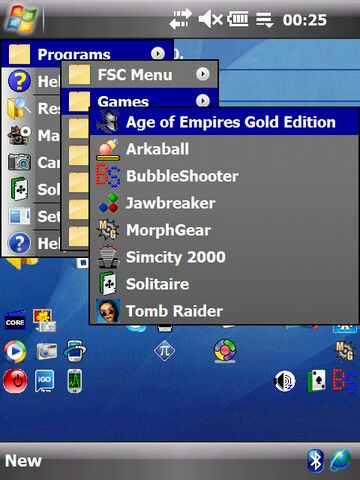Launch Tomb Raider from Games list

(x=224, y=311)
